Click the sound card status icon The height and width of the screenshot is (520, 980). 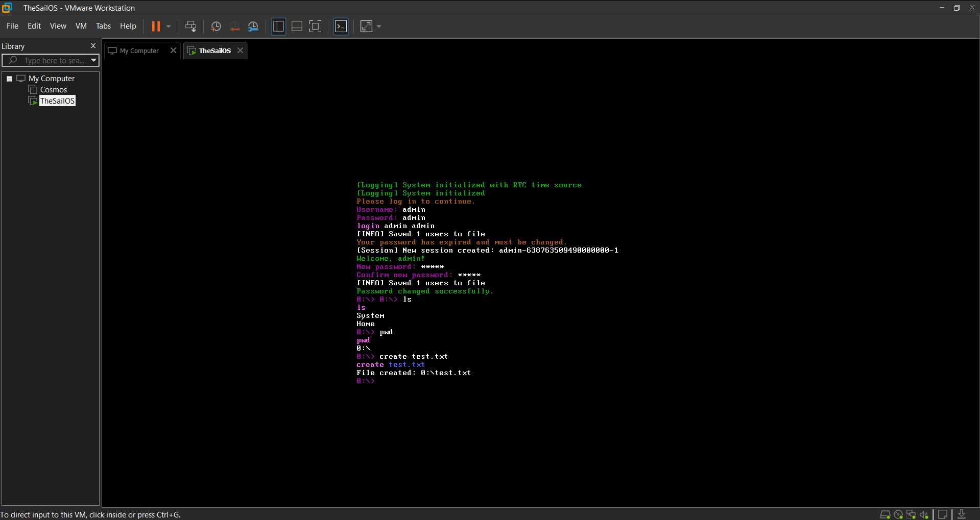point(924,514)
